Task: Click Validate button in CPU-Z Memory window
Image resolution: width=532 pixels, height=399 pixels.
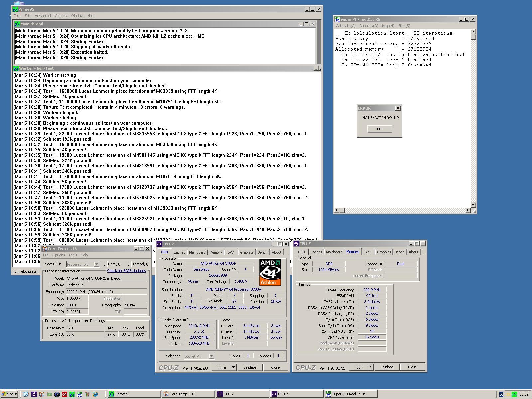Action: (386, 367)
